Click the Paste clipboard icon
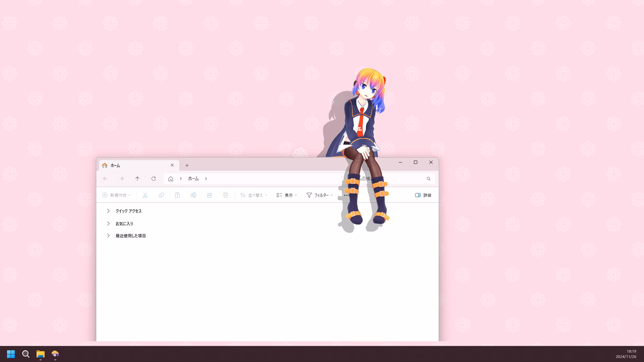 tap(177, 195)
